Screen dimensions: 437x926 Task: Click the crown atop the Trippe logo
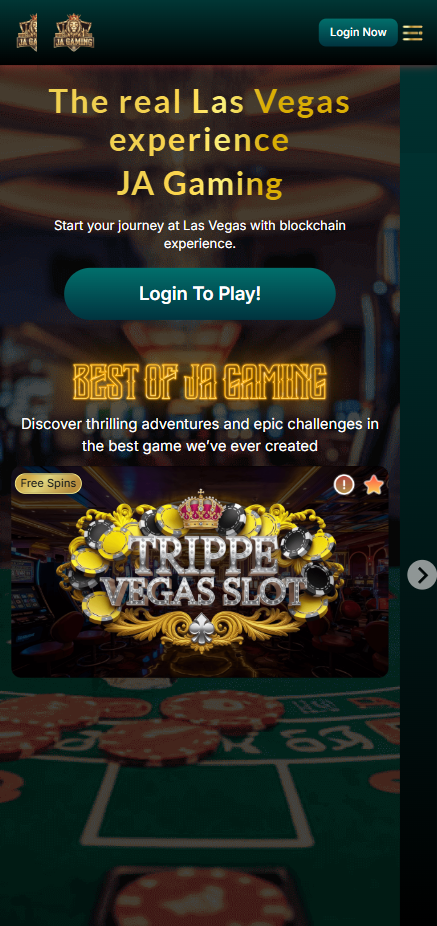201,510
